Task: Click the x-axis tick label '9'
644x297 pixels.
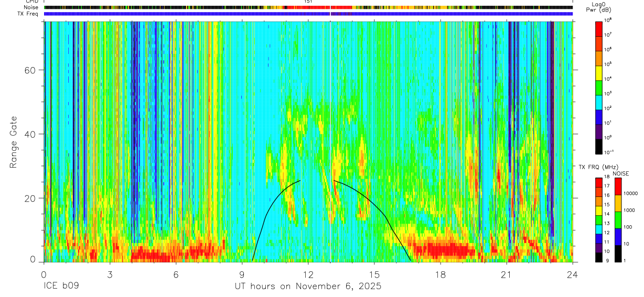Action: coord(242,273)
